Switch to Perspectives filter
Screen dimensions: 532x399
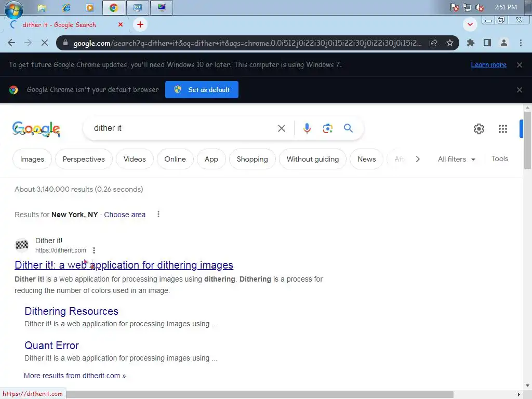coord(84,159)
